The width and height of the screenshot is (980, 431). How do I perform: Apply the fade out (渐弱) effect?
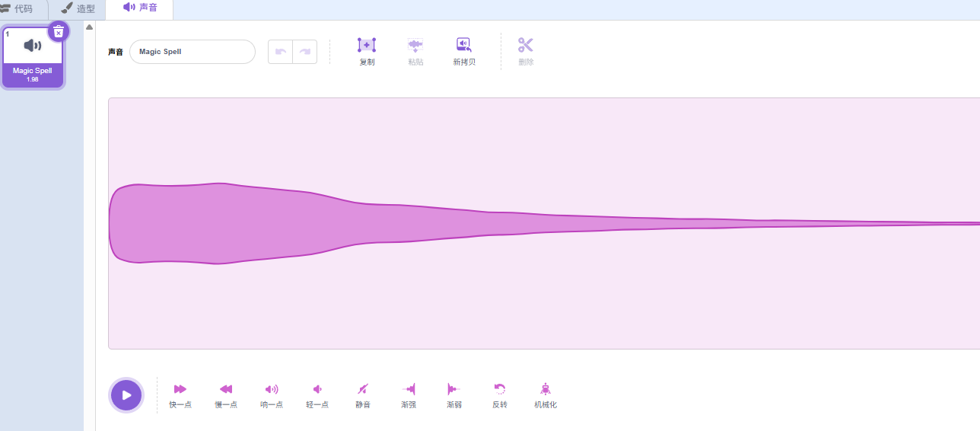click(x=454, y=390)
